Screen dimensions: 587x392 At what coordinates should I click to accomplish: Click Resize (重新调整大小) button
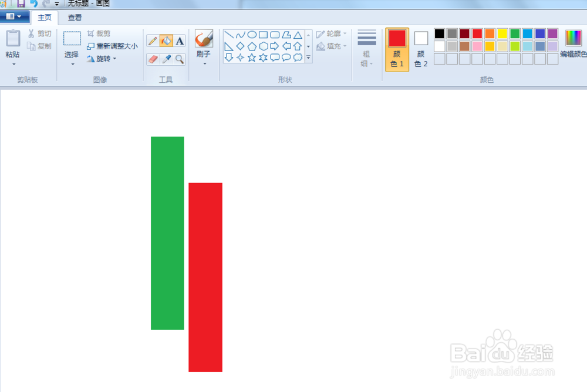click(x=112, y=46)
